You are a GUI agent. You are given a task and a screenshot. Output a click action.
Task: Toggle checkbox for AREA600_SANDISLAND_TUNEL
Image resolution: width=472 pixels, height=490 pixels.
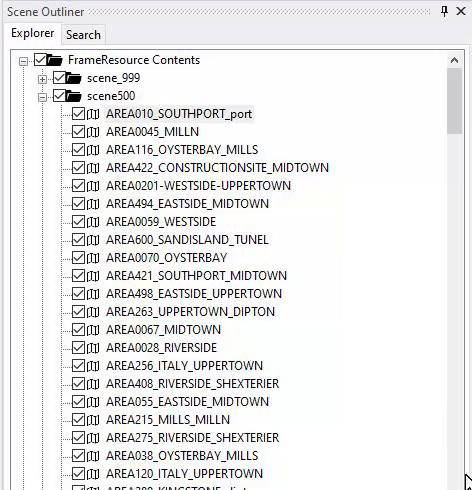pos(78,240)
